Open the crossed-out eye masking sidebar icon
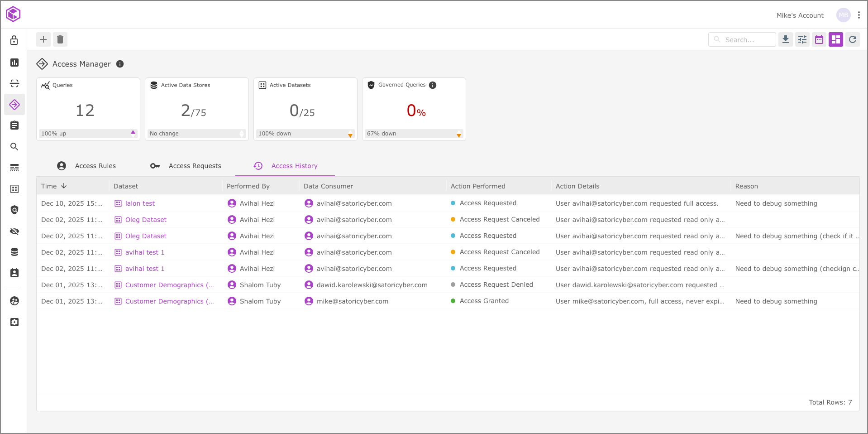The image size is (868, 434). click(x=14, y=231)
